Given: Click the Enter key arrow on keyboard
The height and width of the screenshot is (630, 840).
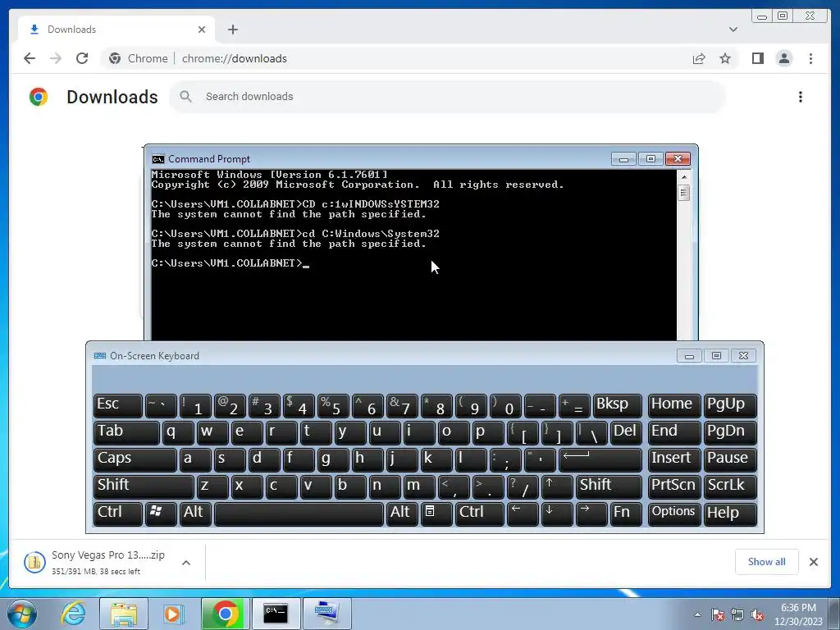Looking at the screenshot, I should pyautogui.click(x=600, y=459).
